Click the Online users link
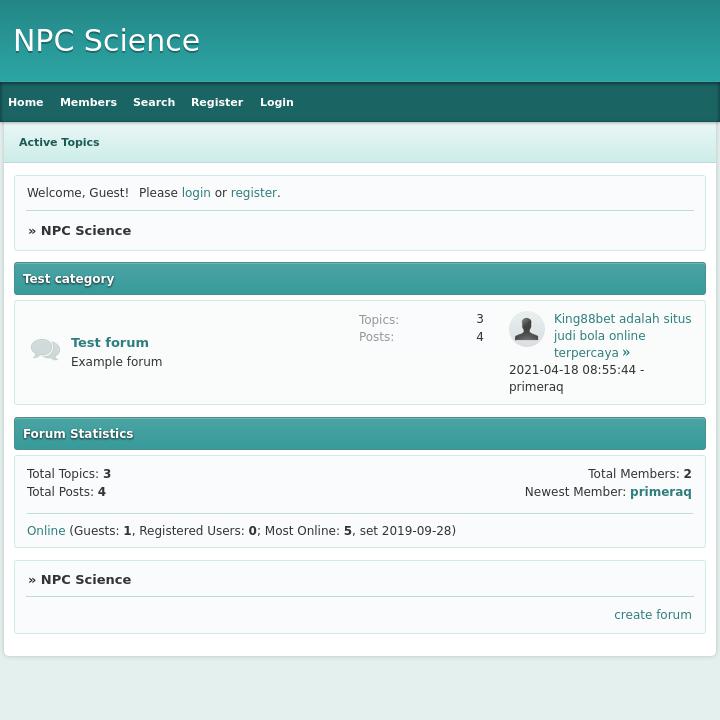This screenshot has width=720, height=720. (x=46, y=531)
